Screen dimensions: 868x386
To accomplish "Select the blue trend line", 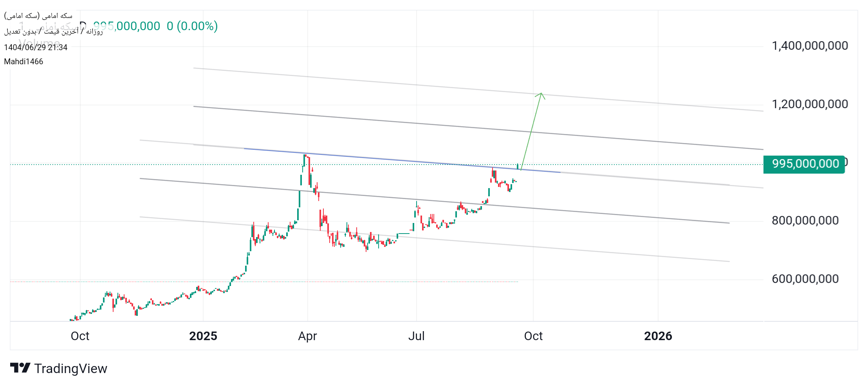I will click(392, 159).
